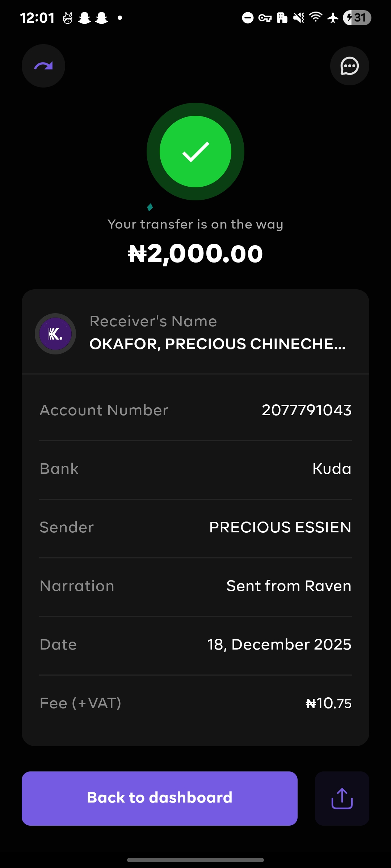
Task: Tap the share receipt upload icon
Action: [x=342, y=798]
